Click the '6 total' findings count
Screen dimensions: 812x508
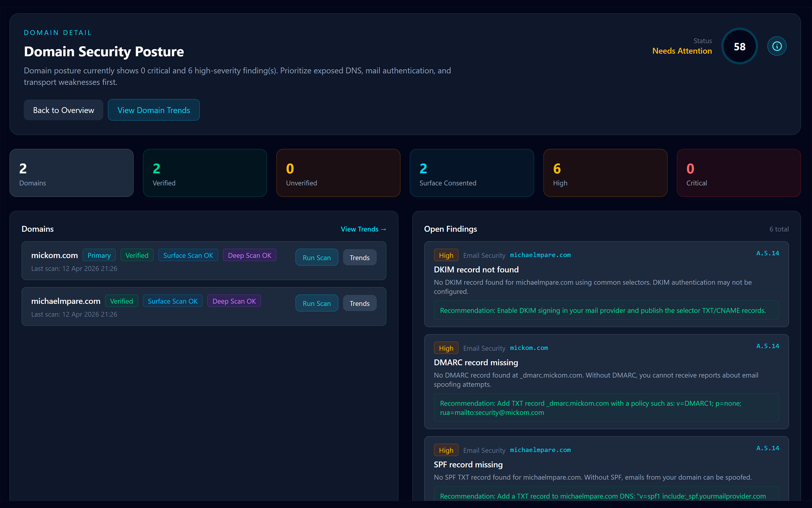779,229
